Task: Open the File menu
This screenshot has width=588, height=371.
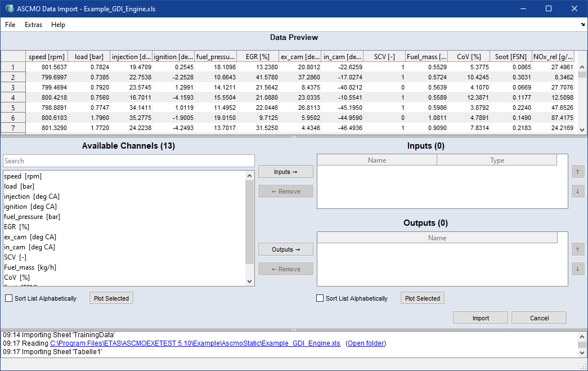Action: point(10,25)
